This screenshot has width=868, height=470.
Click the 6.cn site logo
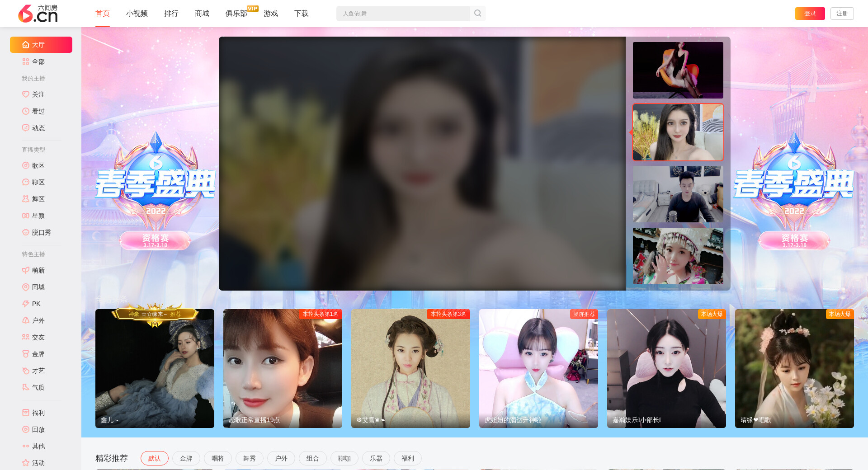(38, 14)
